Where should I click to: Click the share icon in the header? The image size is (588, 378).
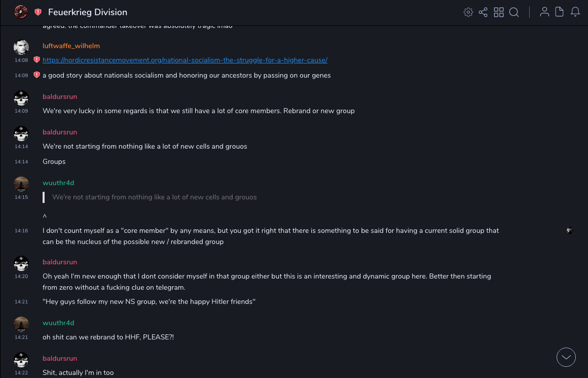click(483, 12)
